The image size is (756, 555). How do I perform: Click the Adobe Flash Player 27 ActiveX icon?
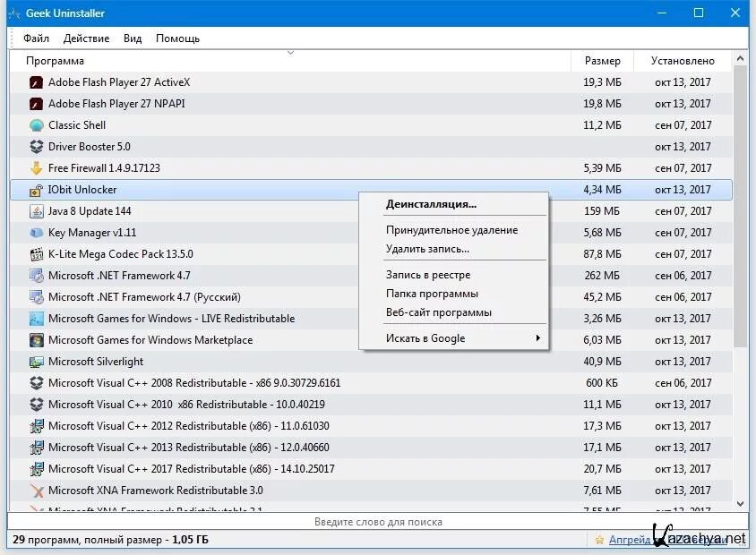tap(36, 82)
